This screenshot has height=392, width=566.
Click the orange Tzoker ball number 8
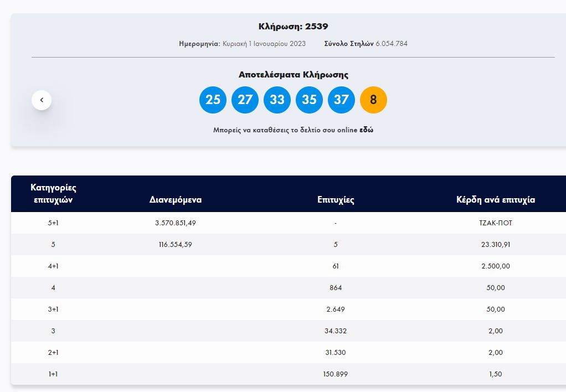(x=373, y=100)
